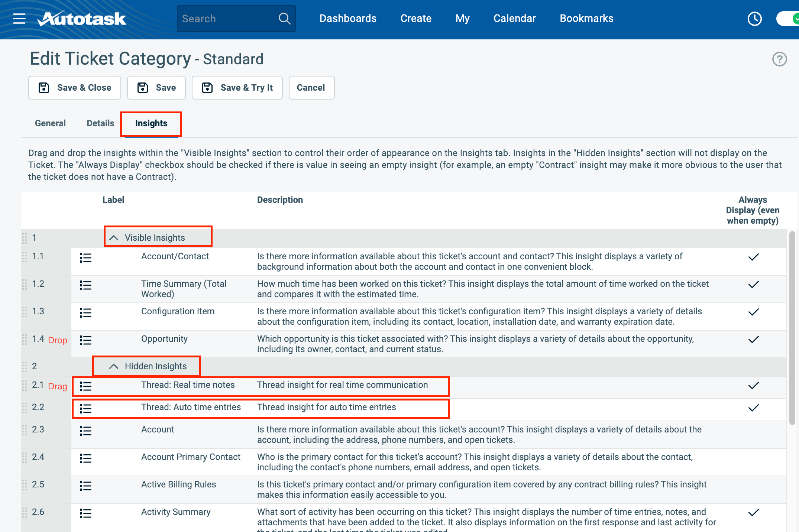Select the Active Billing Rules label

178,484
